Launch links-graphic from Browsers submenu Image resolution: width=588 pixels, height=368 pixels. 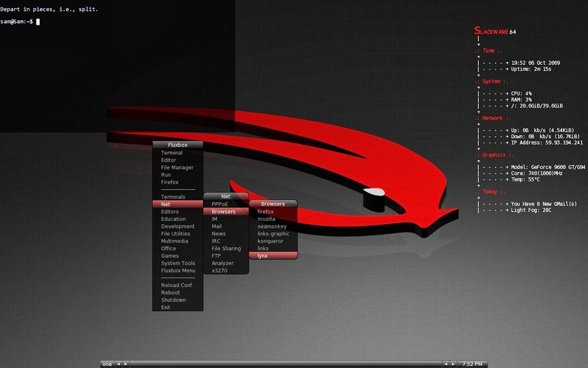point(273,233)
